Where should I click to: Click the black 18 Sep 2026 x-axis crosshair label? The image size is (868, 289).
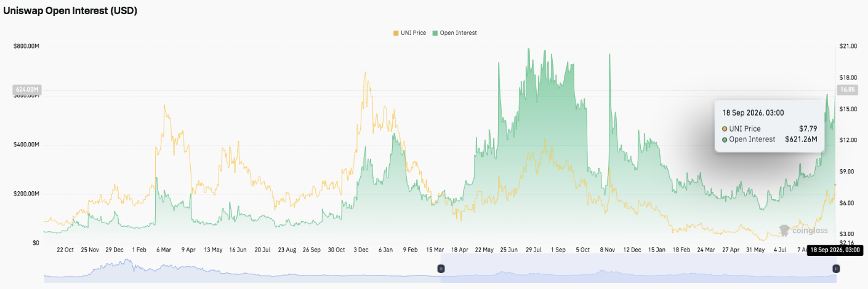point(835,250)
